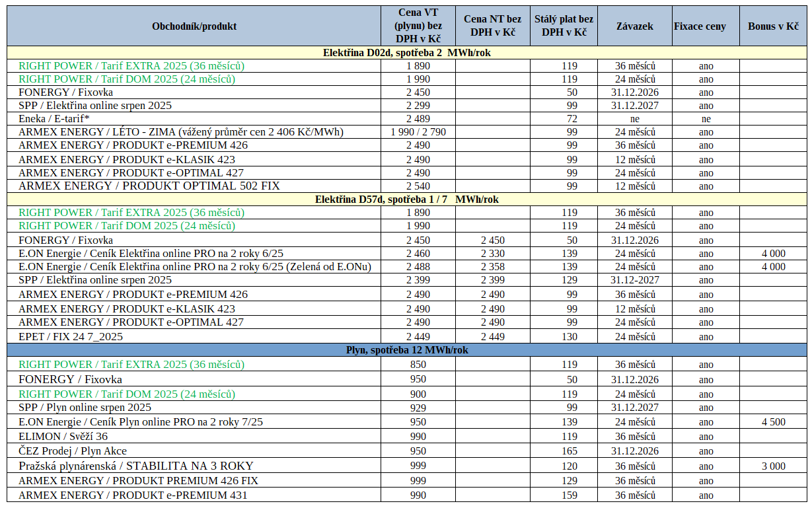Open the first RIGHT POWER Tarif EXTRA 2025 link
This screenshot has width=812, height=508.
[x=131, y=65]
